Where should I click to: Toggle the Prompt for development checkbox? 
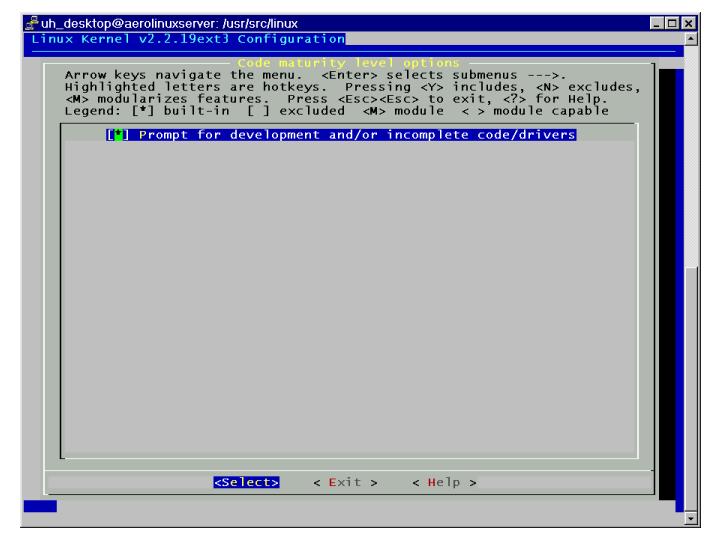point(118,135)
